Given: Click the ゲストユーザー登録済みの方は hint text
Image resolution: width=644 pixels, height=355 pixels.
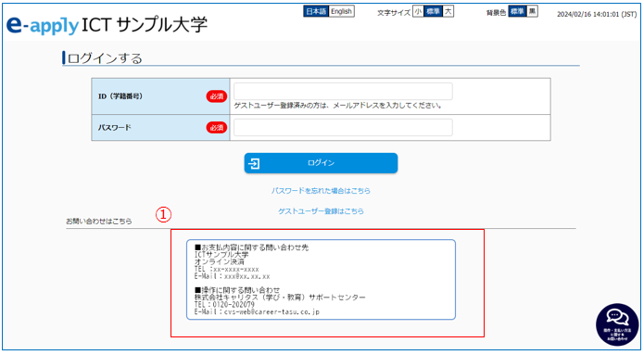Looking at the screenshot, I should [338, 106].
